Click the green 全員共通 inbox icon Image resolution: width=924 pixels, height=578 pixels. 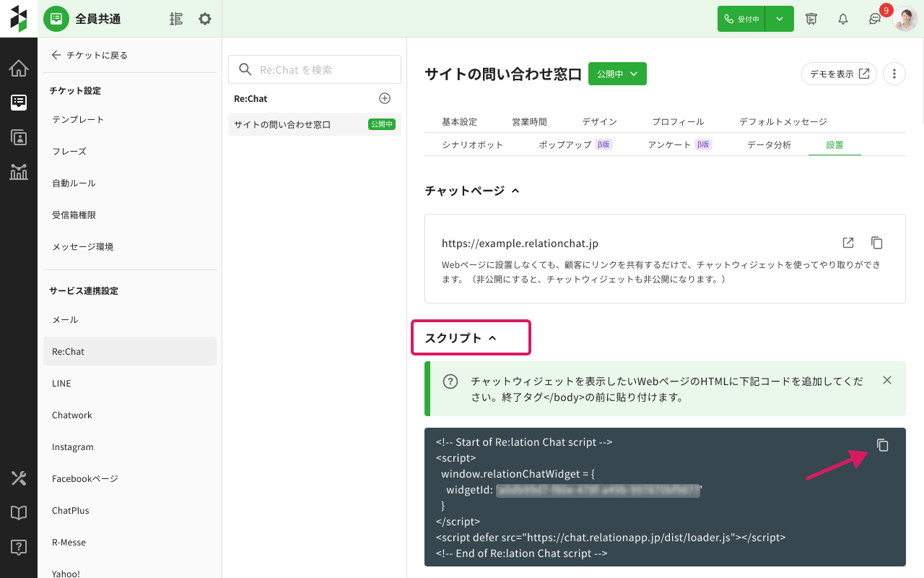click(56, 19)
